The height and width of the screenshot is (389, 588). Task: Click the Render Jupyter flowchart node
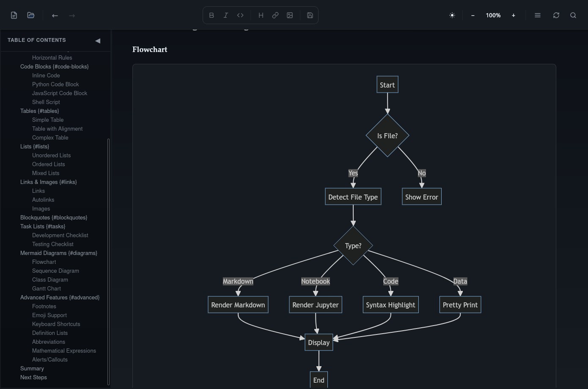click(x=316, y=304)
